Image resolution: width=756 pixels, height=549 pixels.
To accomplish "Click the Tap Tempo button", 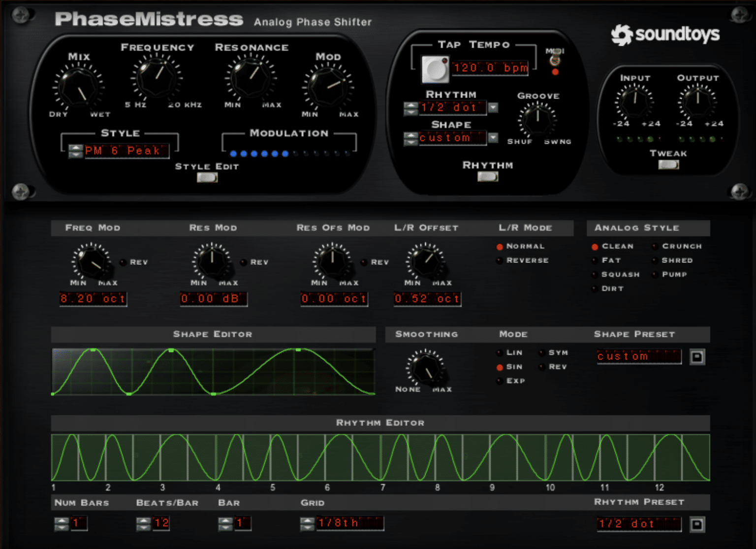I will [x=435, y=69].
